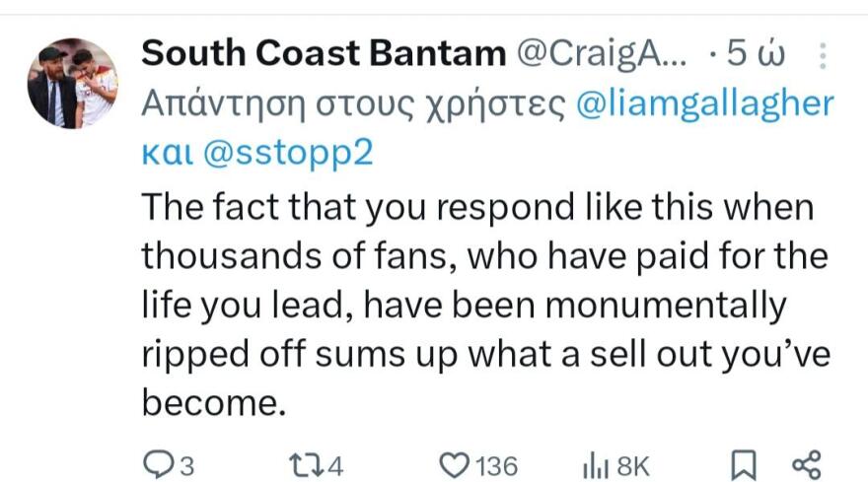Visit the @sstopp2 mention link
868x482 pixels.
[288, 153]
